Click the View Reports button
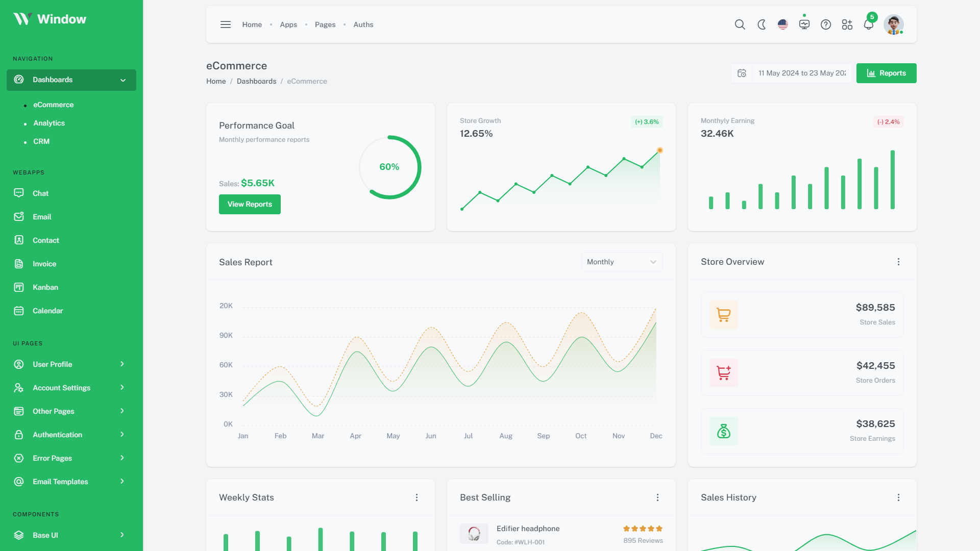The image size is (980, 551). tap(250, 204)
